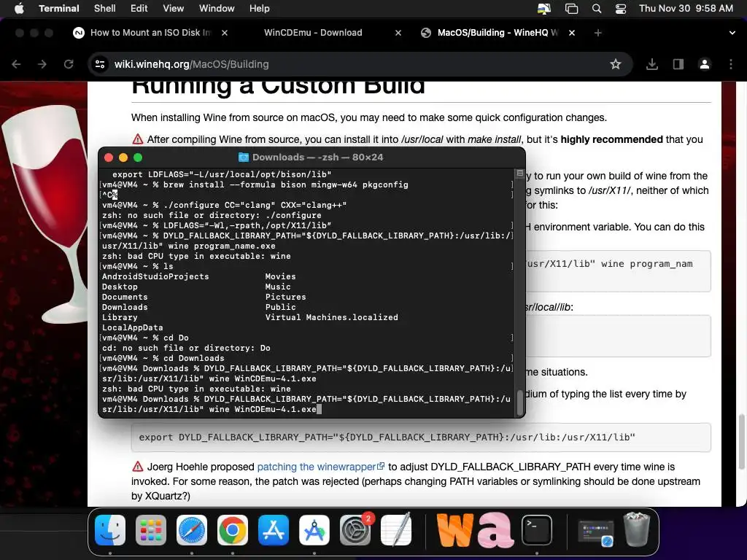The image size is (747, 560).
Task: Click the 'zsh: bad CPU type in executable: wine' last line
Action: [196, 389]
